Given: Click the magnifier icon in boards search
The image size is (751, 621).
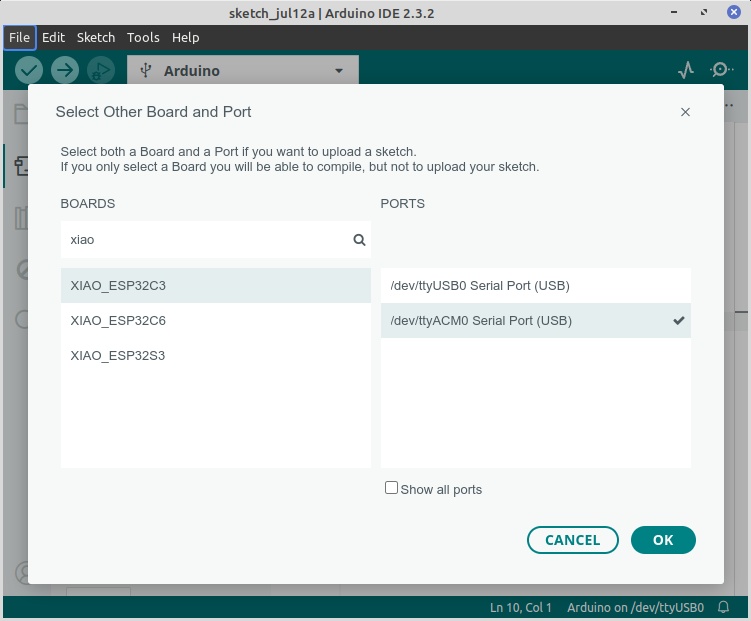Looking at the screenshot, I should tap(359, 240).
